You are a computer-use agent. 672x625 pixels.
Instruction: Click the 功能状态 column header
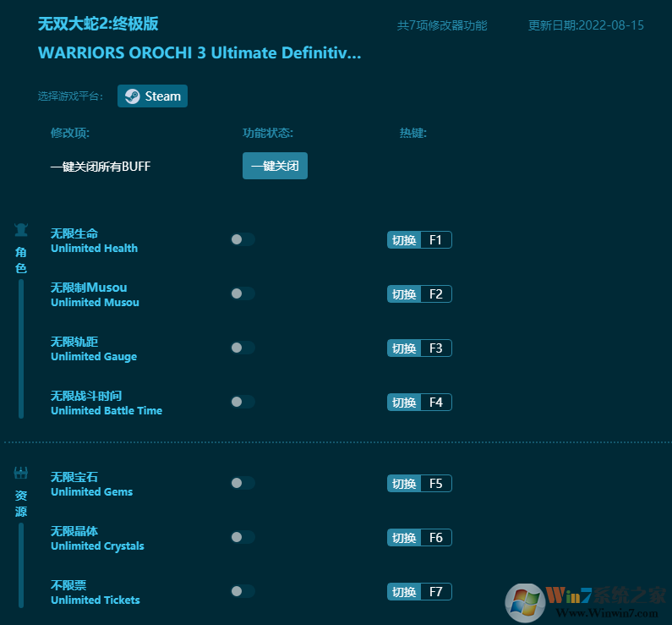[x=268, y=133]
